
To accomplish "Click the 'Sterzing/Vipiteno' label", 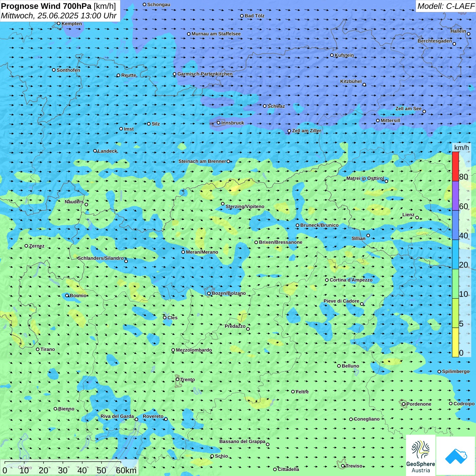I will point(245,206).
